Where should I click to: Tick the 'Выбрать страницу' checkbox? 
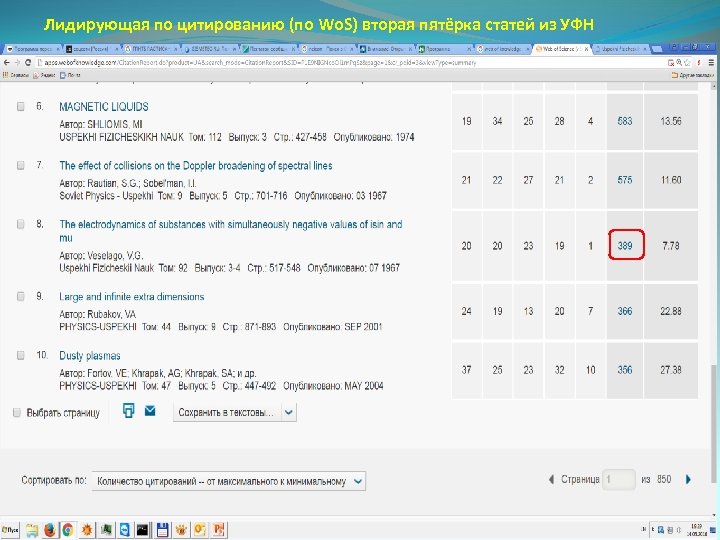17,413
